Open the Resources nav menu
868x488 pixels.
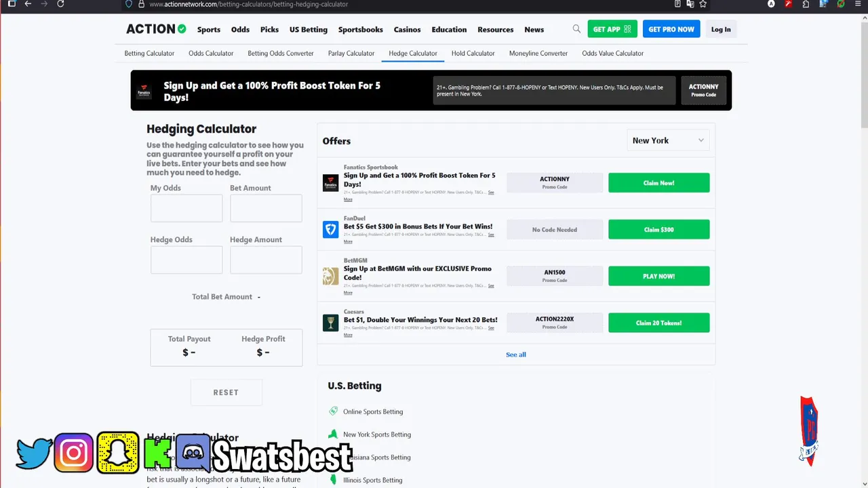496,30
